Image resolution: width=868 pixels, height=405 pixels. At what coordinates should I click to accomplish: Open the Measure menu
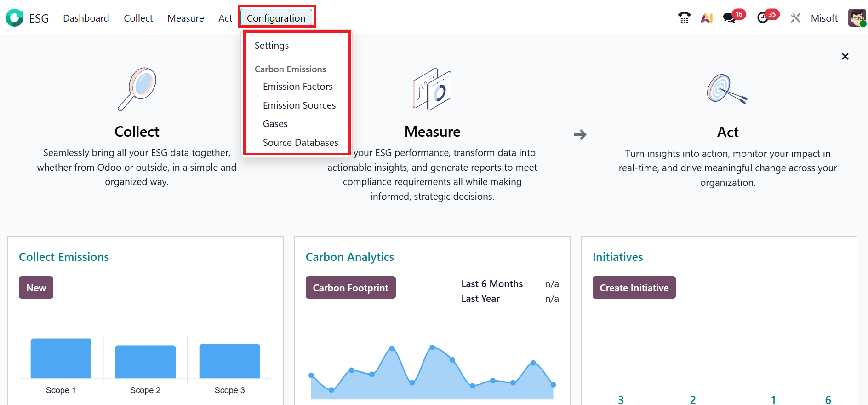(185, 18)
